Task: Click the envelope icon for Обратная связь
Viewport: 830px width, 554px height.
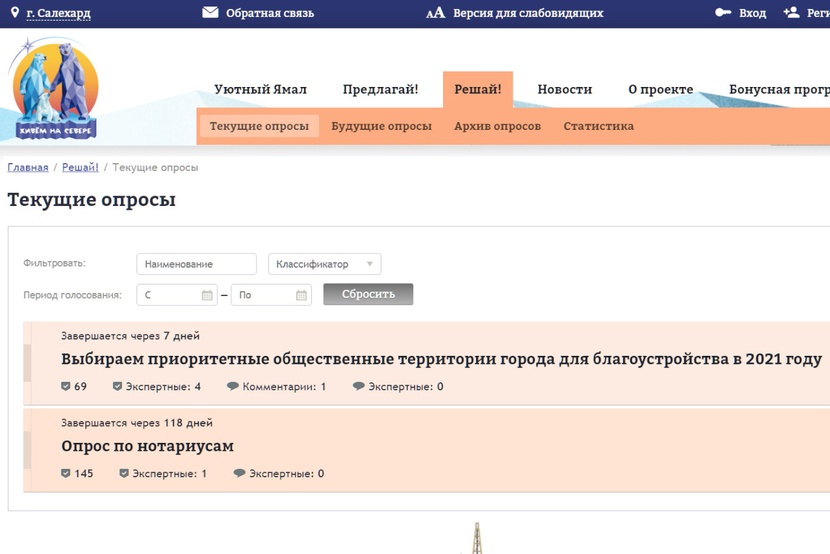Action: point(210,13)
